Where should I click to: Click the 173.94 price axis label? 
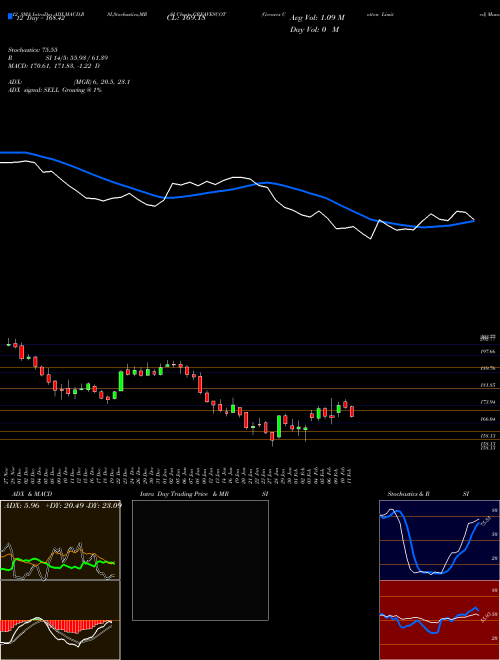point(488,402)
